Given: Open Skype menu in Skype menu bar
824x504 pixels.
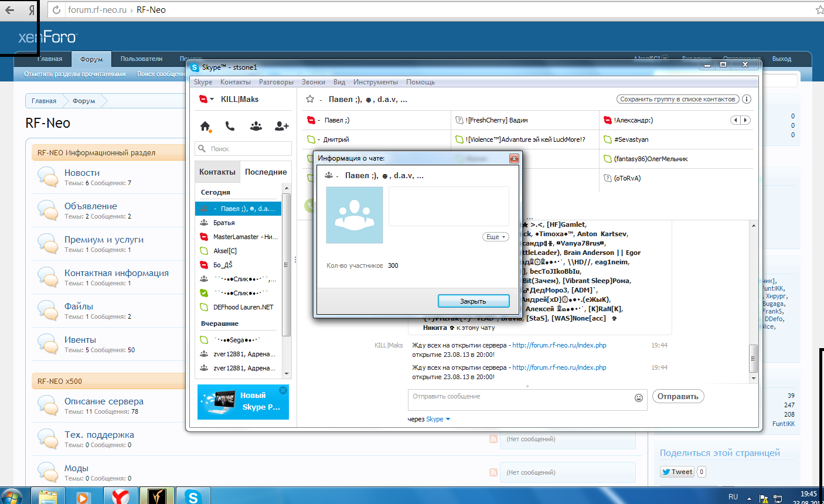Looking at the screenshot, I should [203, 82].
